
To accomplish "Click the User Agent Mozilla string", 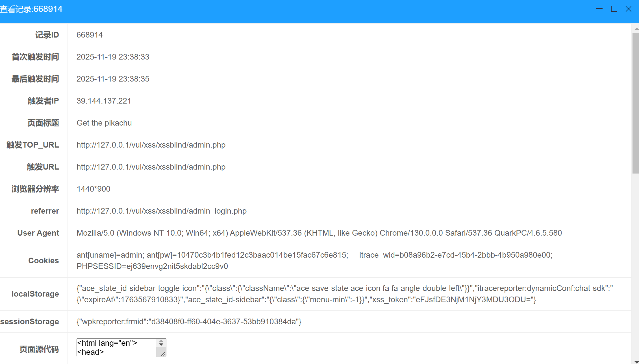I will [319, 233].
